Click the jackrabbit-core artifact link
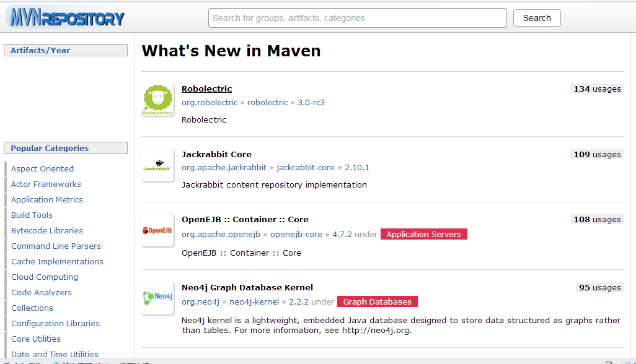636x364 pixels. coord(306,168)
